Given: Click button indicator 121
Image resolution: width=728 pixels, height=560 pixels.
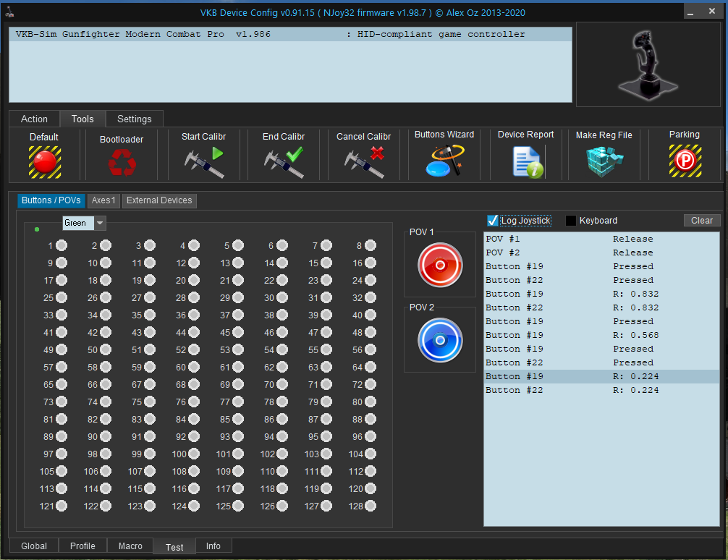Looking at the screenshot, I should click(62, 506).
